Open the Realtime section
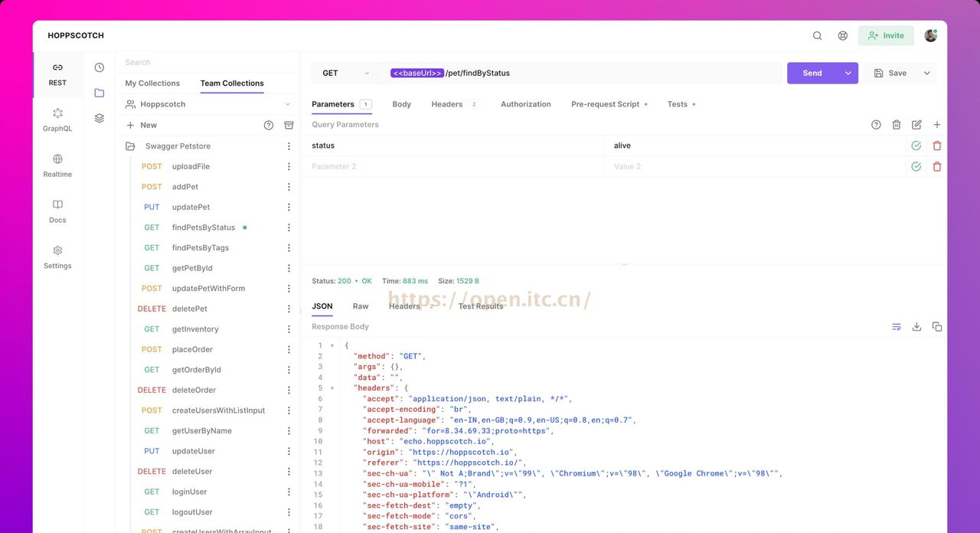This screenshot has width=980, height=533. pos(57,166)
